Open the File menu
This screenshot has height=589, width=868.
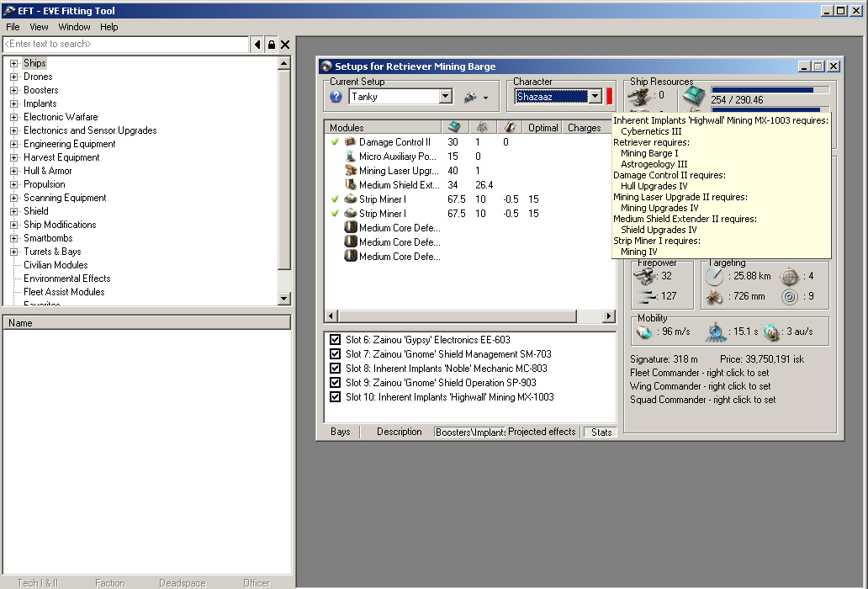coord(13,27)
